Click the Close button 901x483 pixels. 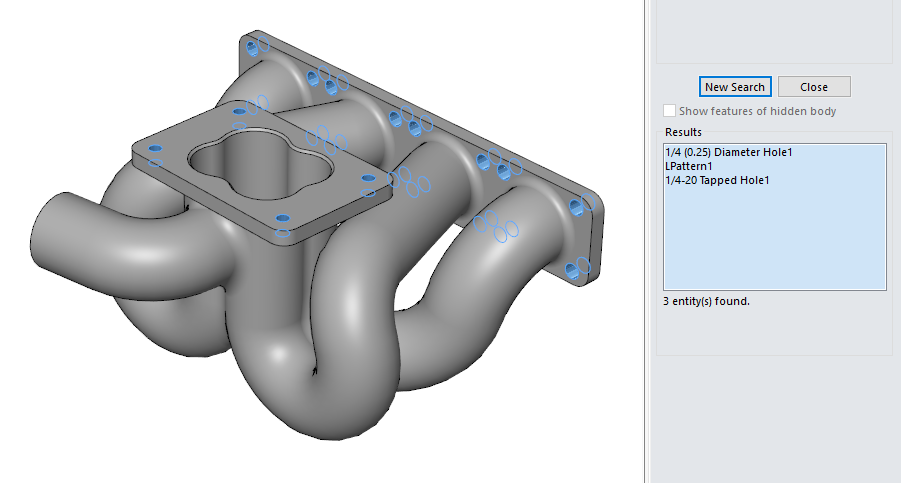pos(814,87)
